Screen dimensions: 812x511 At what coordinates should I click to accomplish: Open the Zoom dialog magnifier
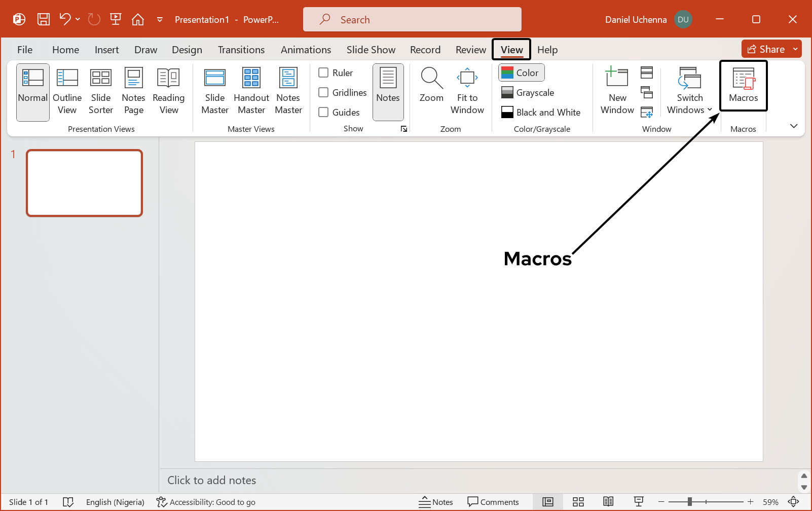tap(431, 85)
